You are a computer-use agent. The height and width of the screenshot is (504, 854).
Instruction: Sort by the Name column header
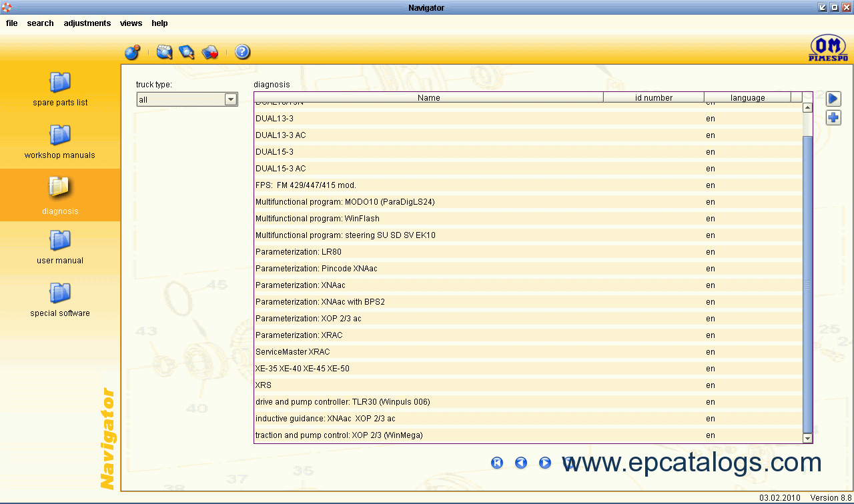coord(429,97)
